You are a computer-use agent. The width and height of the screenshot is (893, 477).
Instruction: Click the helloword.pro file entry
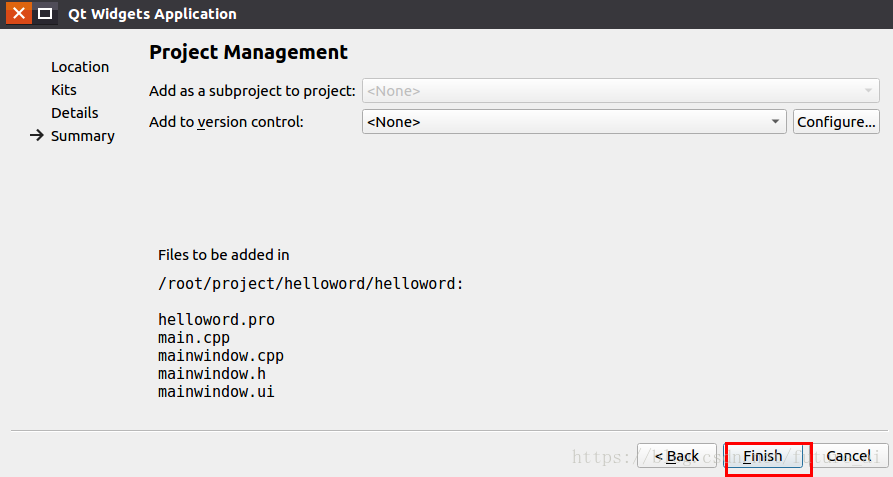point(216,319)
